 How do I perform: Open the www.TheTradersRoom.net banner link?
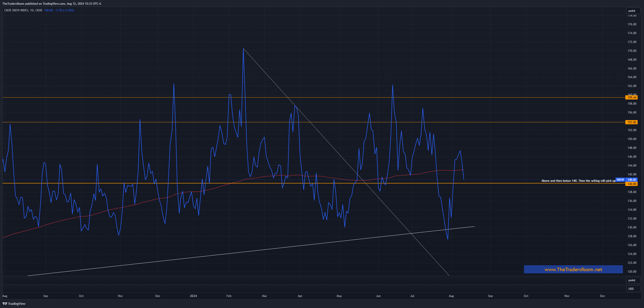pyautogui.click(x=573, y=269)
